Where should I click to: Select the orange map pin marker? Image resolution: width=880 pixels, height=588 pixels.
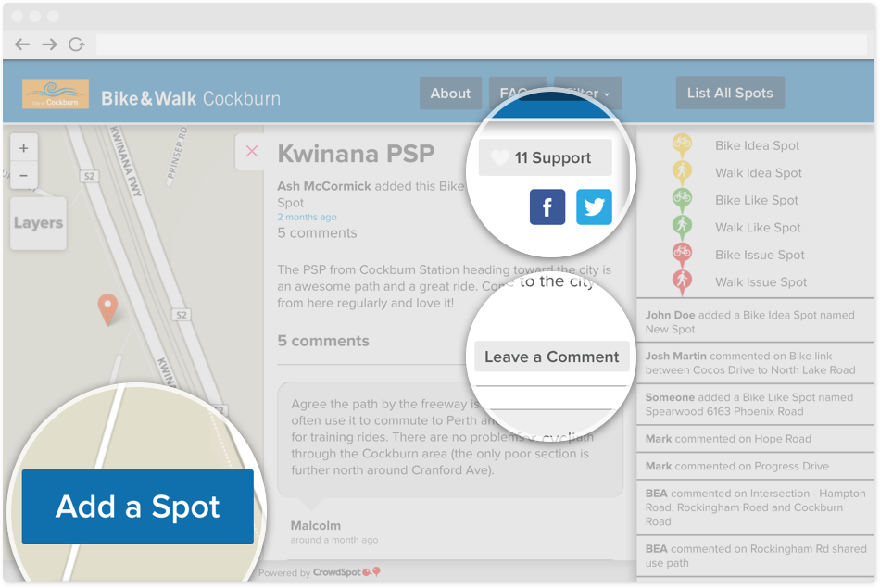pos(107,308)
